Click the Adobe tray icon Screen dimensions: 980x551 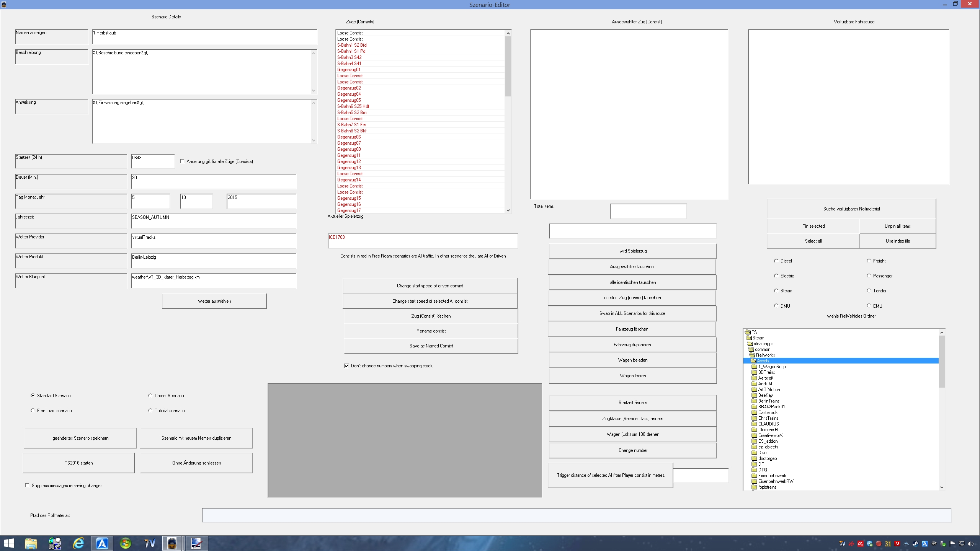[897, 544]
